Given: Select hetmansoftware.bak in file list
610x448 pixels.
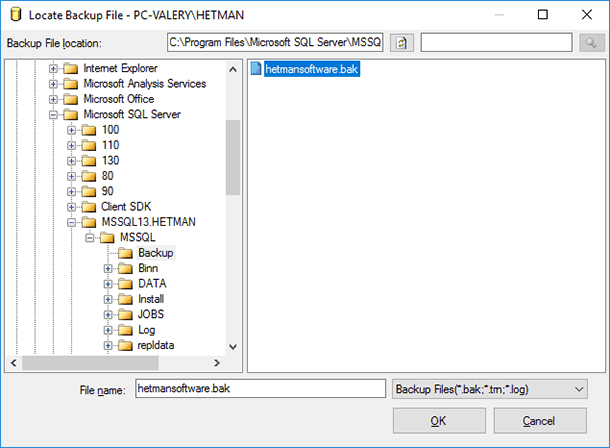Looking at the screenshot, I should point(312,69).
